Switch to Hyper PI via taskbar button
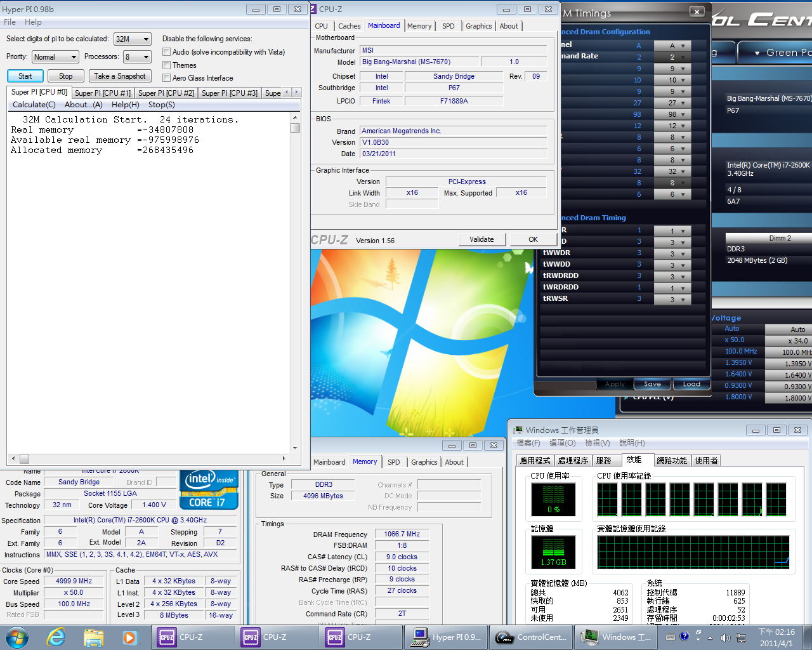Viewport: 812px width, 650px height. point(446,637)
